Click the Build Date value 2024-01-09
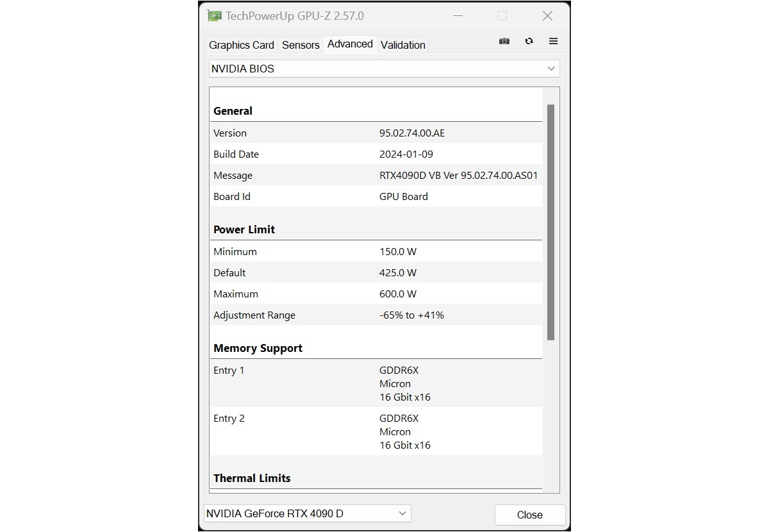 click(406, 154)
